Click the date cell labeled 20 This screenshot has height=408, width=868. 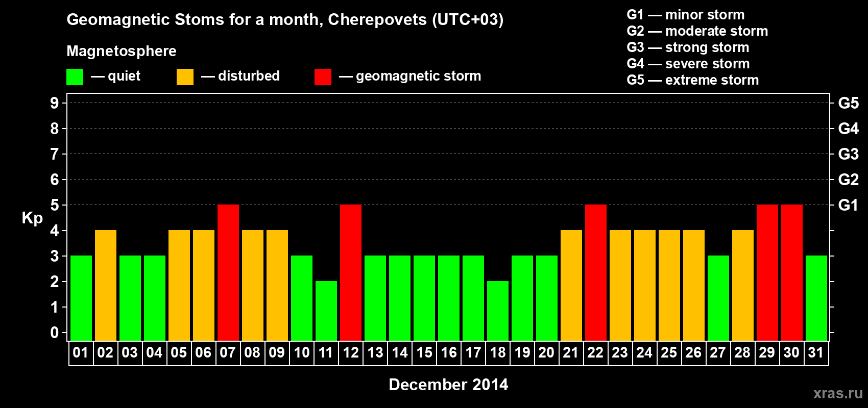coord(546,353)
